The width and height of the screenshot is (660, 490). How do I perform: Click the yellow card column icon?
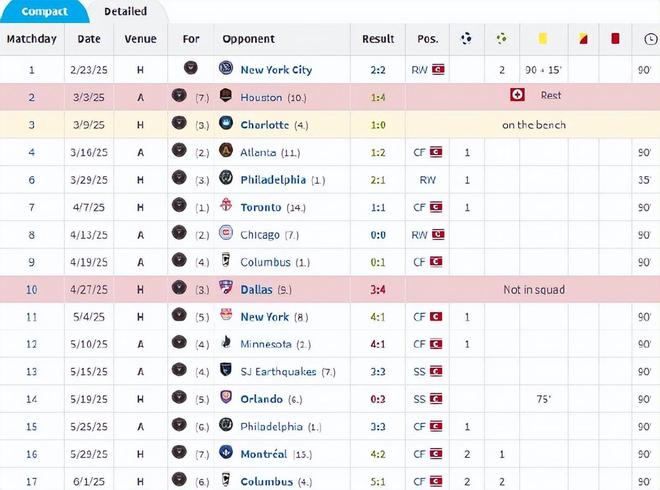(542, 39)
